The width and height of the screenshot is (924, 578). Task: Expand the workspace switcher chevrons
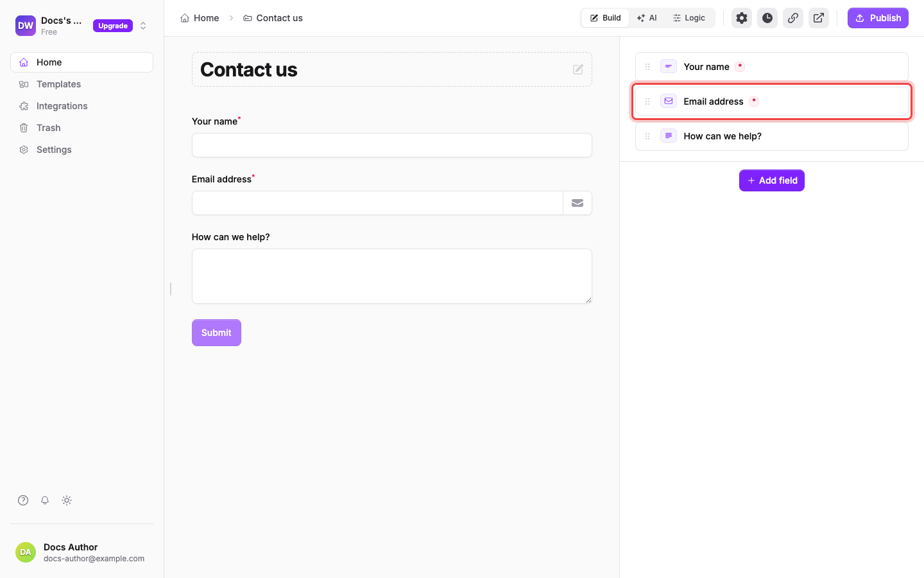pos(143,26)
